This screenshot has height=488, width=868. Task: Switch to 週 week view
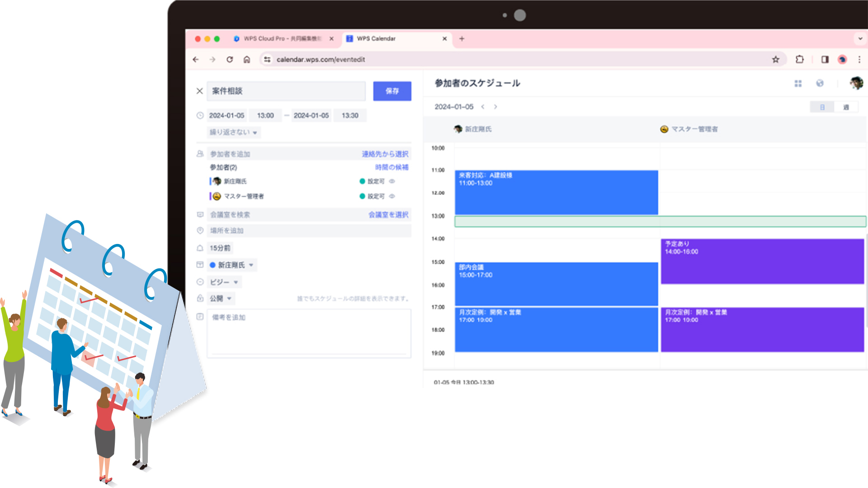(x=847, y=107)
